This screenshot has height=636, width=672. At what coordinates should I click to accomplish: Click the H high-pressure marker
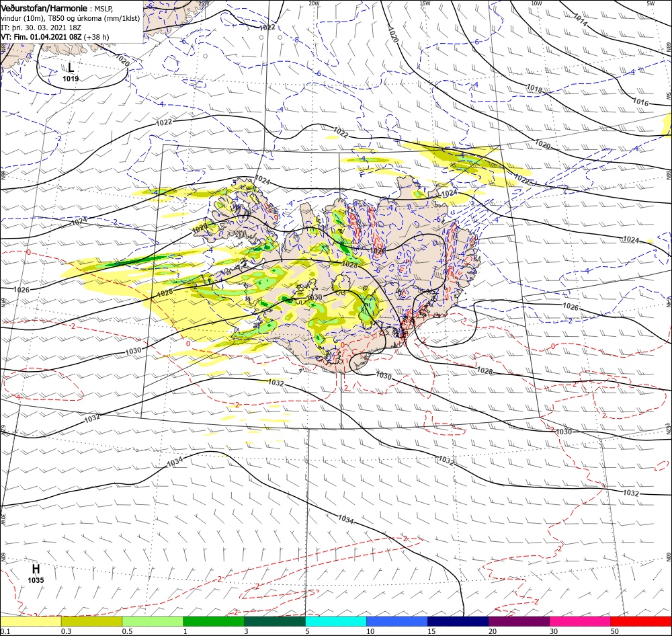pos(36,569)
